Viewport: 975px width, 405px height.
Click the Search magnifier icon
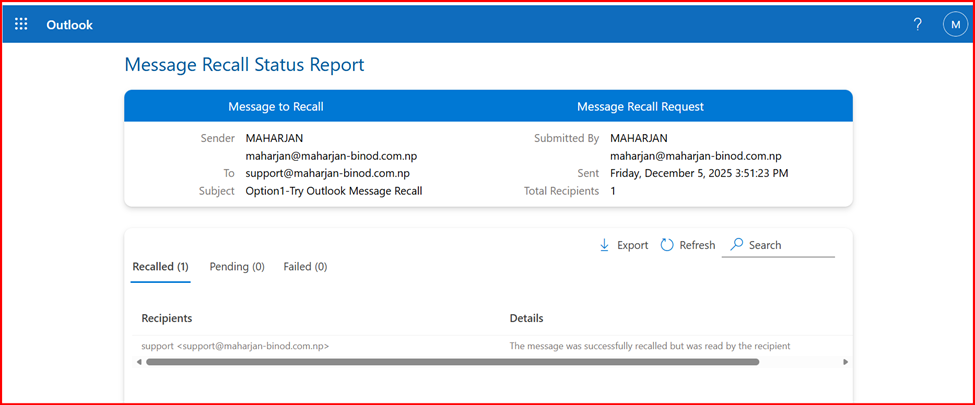(x=737, y=245)
